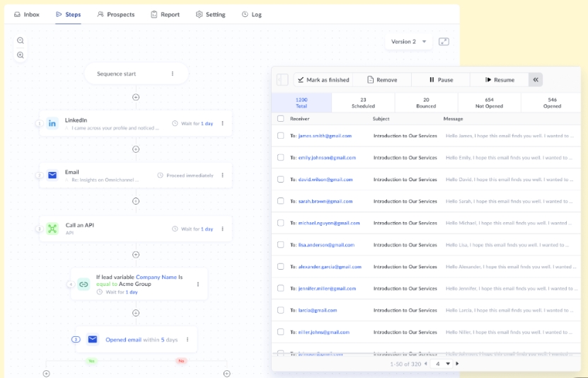Resume the selected emails

click(x=500, y=79)
